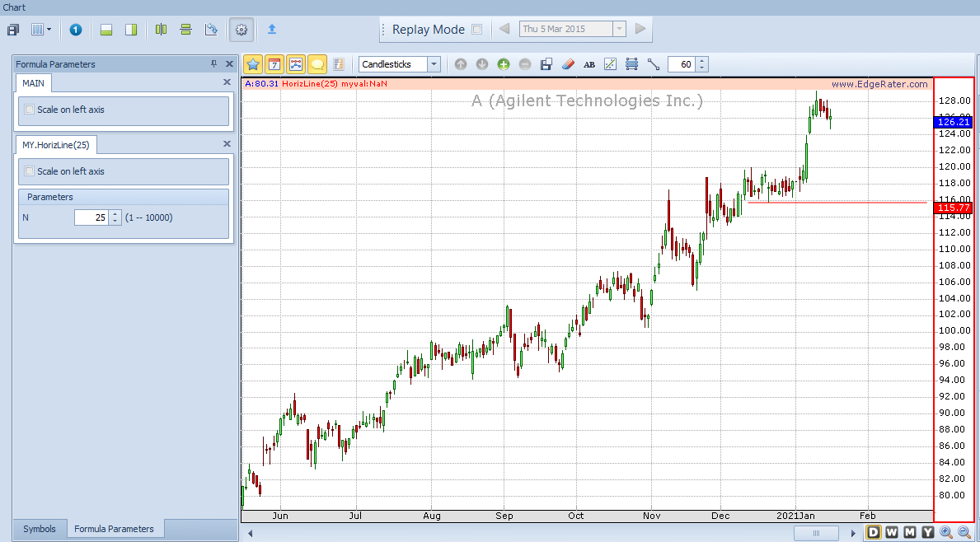Image resolution: width=980 pixels, height=542 pixels.
Task: Select the weekly W timeframe button
Action: (x=891, y=532)
